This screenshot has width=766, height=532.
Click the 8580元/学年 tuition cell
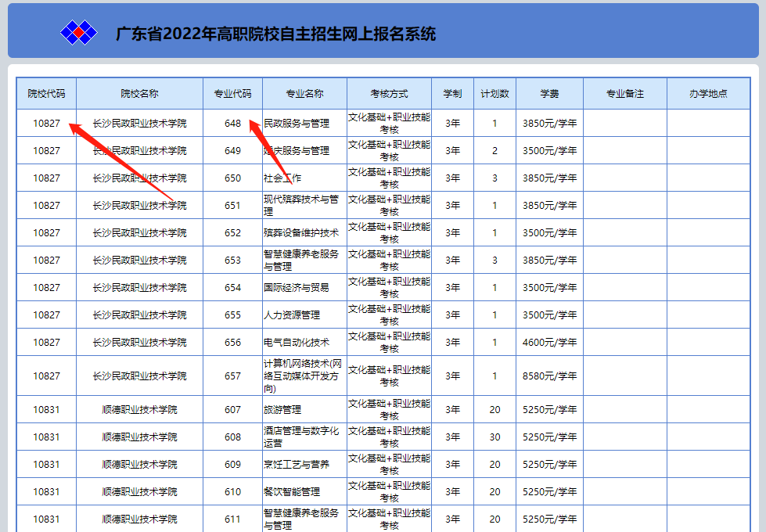click(549, 376)
